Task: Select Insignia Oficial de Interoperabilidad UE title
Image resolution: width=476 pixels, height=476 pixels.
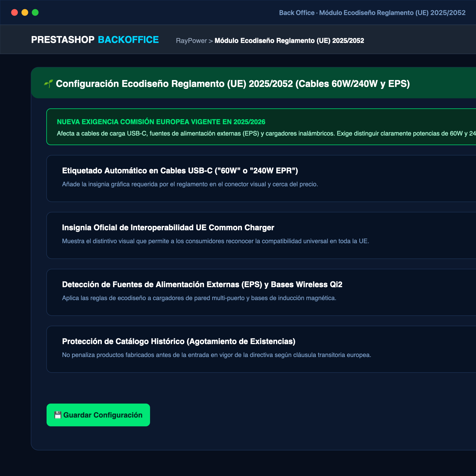Action: pyautogui.click(x=168, y=227)
